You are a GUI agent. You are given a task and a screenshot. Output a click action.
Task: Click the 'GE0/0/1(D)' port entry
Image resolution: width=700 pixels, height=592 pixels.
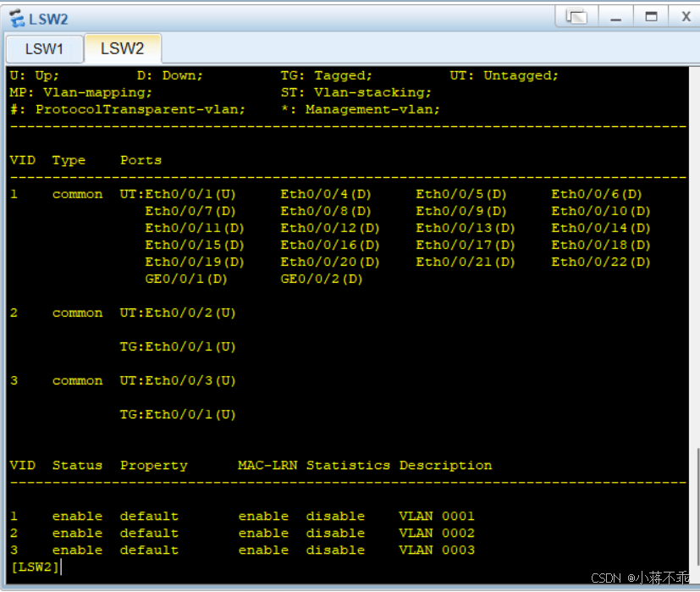tap(186, 279)
